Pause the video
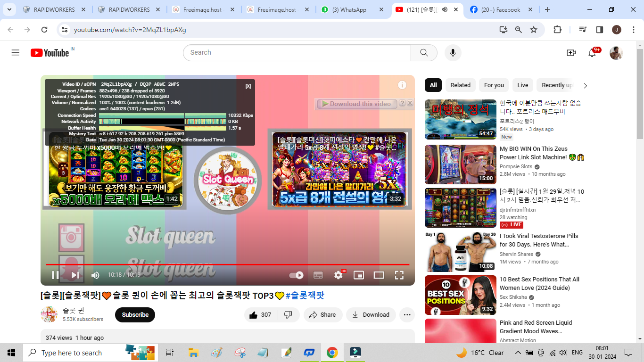This screenshot has height=362, width=644. click(x=55, y=275)
